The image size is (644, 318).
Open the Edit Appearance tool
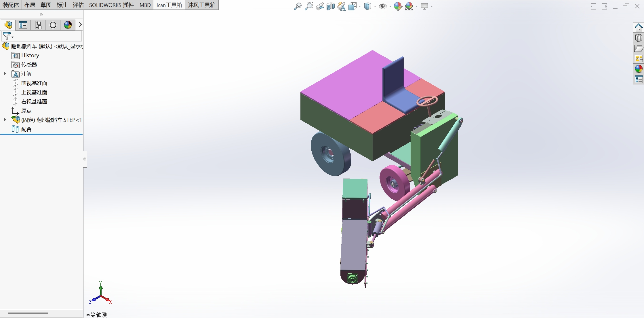pos(398,6)
